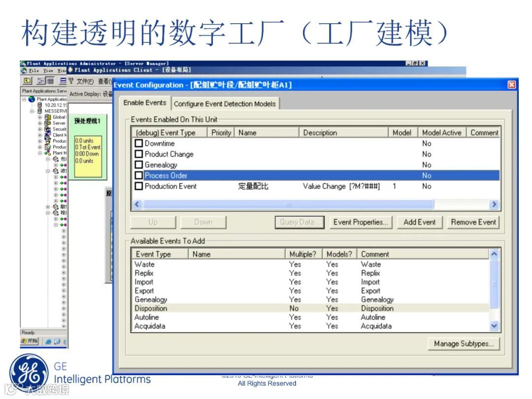532x399 pixels.
Task: Select the Waste row in Available Events
Action: click(x=310, y=265)
